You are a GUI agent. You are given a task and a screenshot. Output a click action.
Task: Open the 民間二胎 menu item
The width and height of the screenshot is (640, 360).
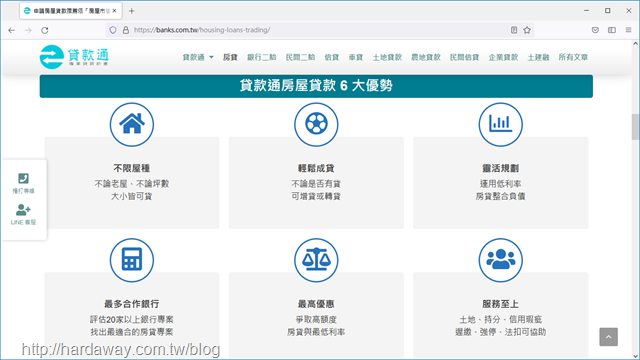(x=300, y=57)
